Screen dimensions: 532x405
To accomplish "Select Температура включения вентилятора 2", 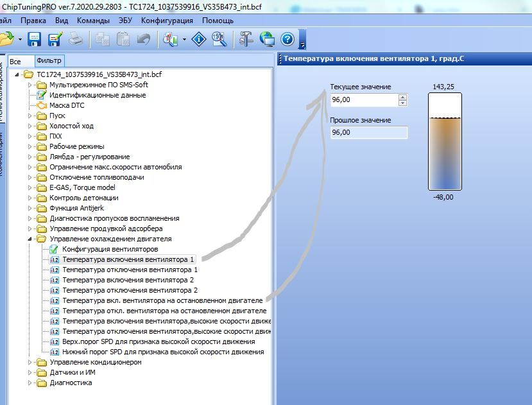I will tap(128, 280).
